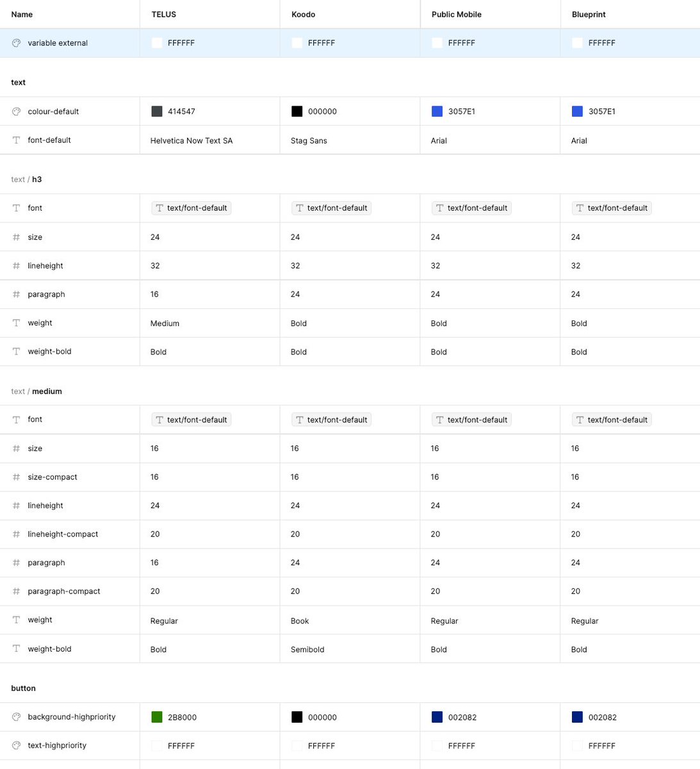Select the variable name 'colour-default'
The height and width of the screenshot is (769, 700).
point(53,112)
